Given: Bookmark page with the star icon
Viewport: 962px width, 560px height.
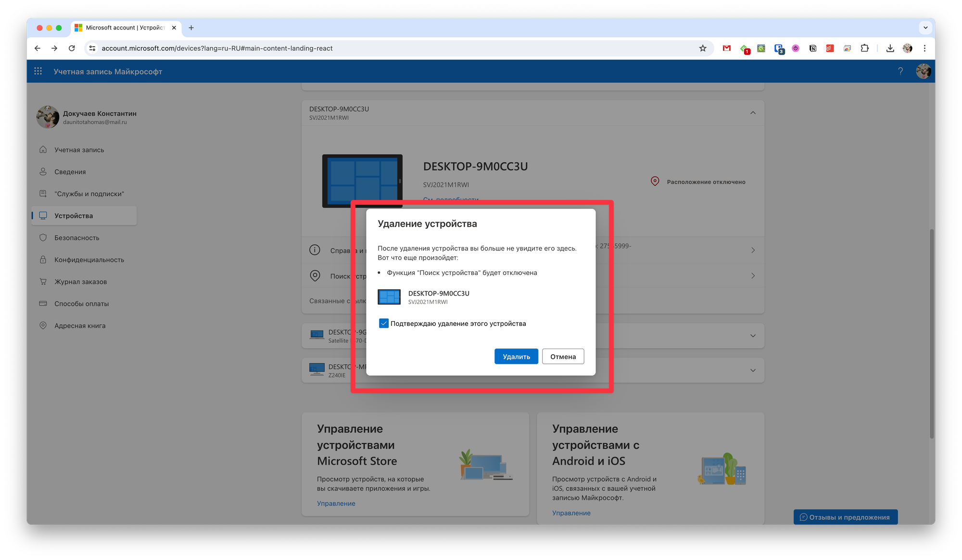Looking at the screenshot, I should click(x=703, y=48).
